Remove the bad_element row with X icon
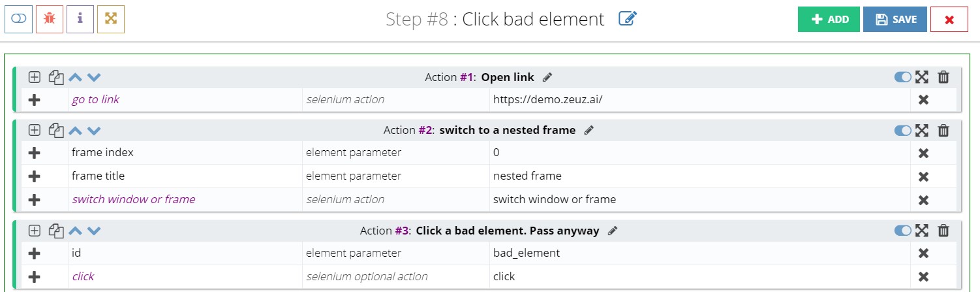Viewport: 980px width, 292px height. (923, 253)
